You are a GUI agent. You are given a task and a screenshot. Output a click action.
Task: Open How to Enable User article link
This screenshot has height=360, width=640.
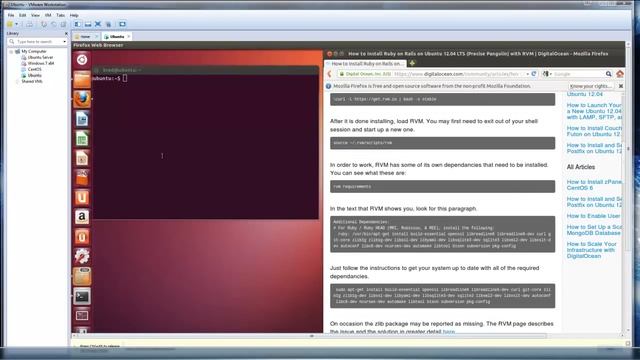(593, 216)
